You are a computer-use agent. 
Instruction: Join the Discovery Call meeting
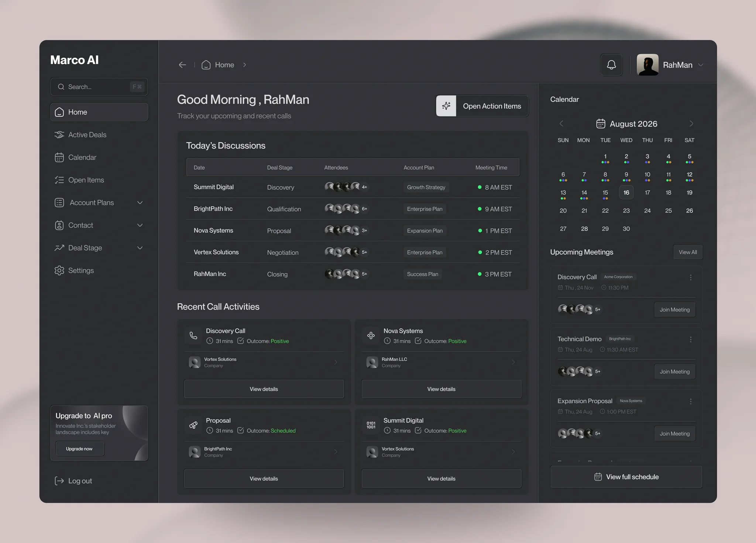pos(674,309)
